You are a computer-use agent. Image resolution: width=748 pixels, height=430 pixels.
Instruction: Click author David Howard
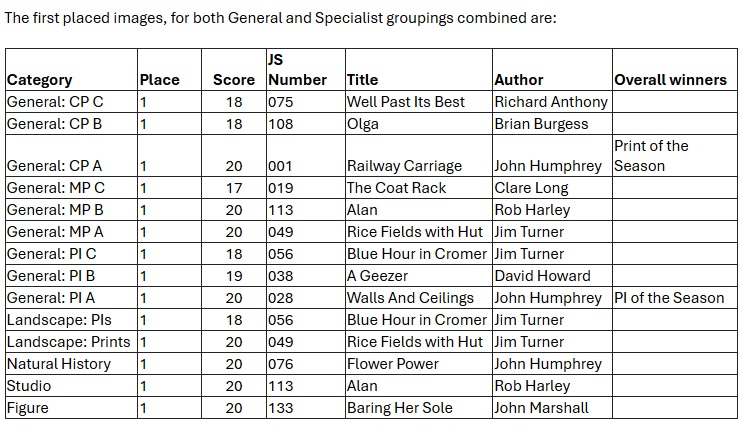(542, 276)
